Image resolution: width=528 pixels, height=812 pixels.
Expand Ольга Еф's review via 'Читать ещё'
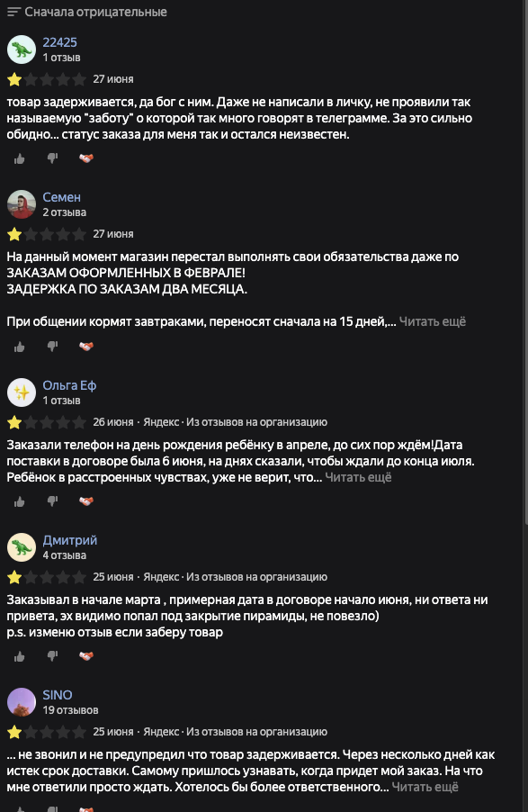(x=358, y=477)
